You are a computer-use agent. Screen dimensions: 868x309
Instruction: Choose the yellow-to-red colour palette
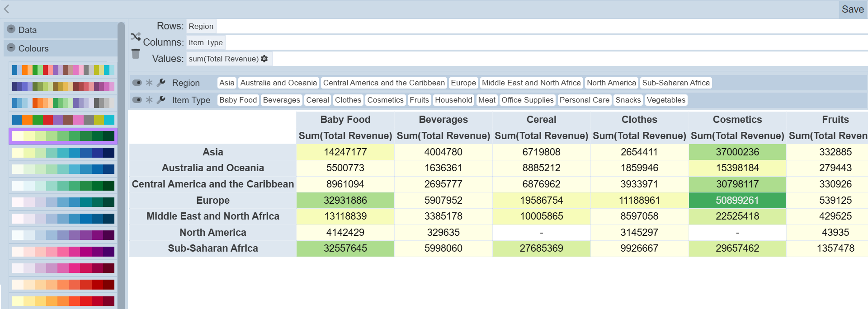63,301
